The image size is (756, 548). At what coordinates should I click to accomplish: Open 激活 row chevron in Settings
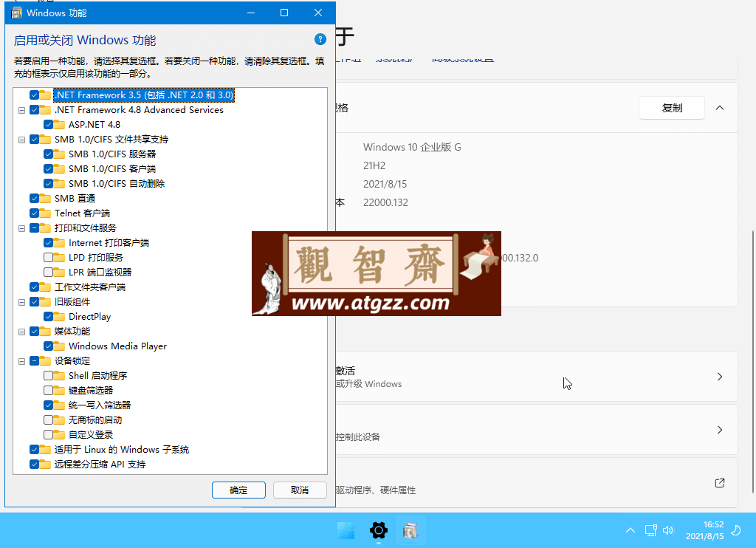[x=719, y=377]
